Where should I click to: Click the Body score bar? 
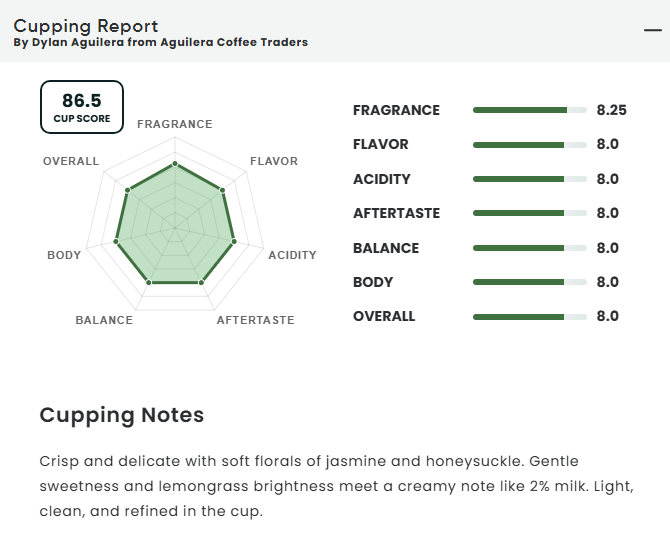point(529,282)
